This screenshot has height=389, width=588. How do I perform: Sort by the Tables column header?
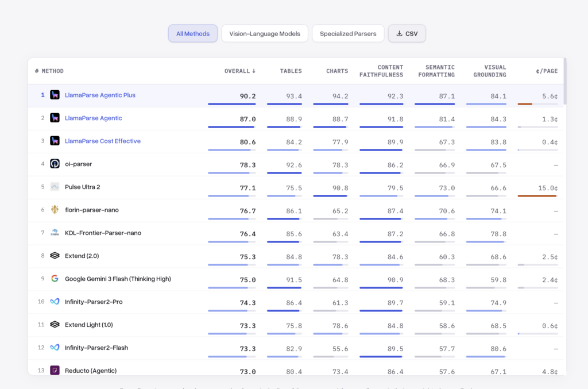point(291,71)
